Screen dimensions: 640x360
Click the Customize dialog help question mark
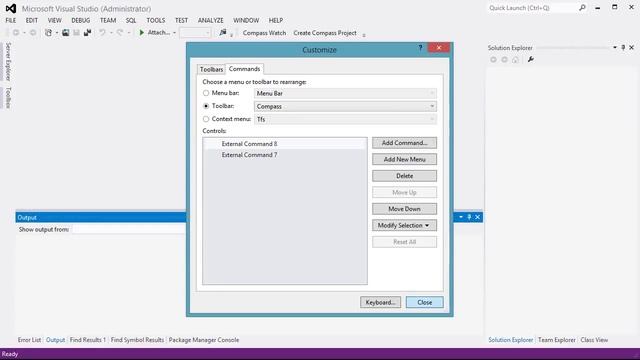420,48
